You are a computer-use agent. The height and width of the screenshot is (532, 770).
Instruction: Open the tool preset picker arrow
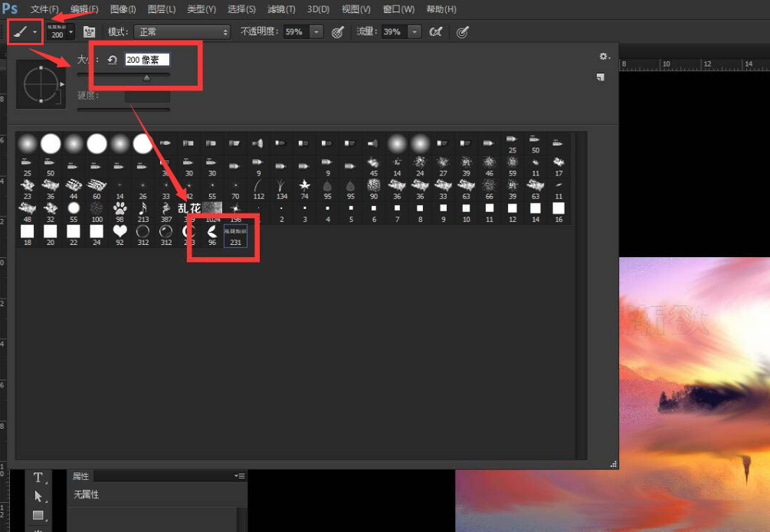click(35, 32)
